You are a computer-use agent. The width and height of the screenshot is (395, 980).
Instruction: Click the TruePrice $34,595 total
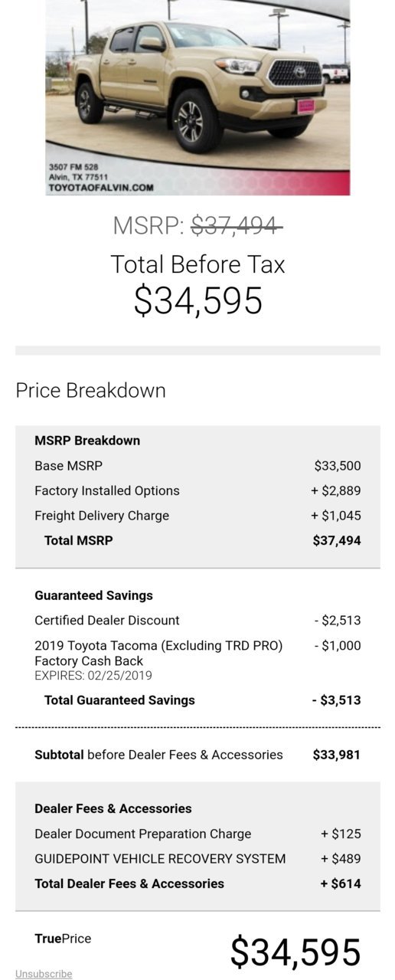(295, 952)
